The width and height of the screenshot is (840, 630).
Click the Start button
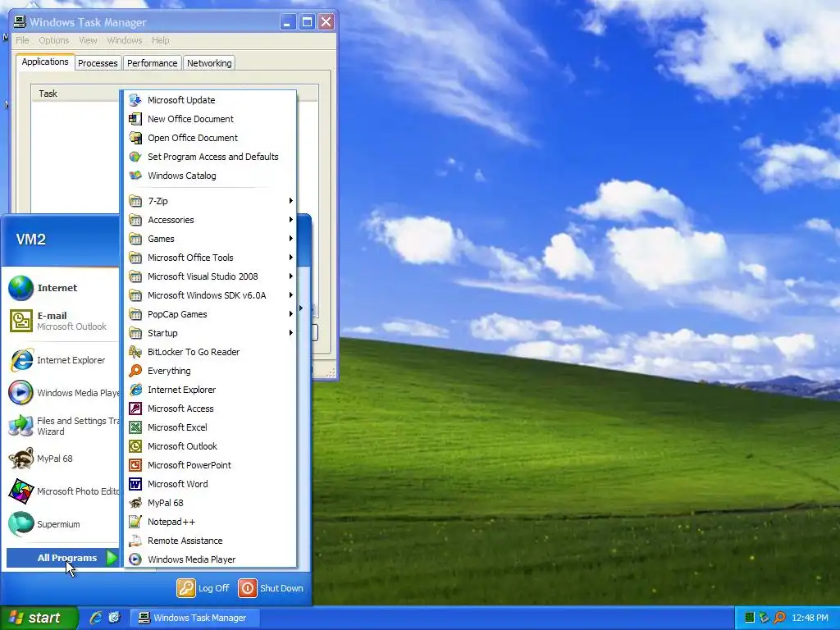tap(39, 618)
